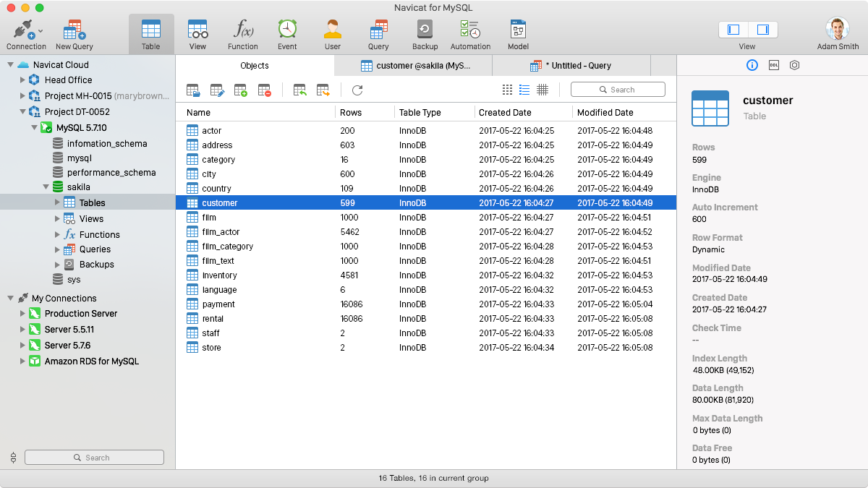This screenshot has width=868, height=488.
Task: Select the Table toolbar icon
Action: tap(151, 34)
